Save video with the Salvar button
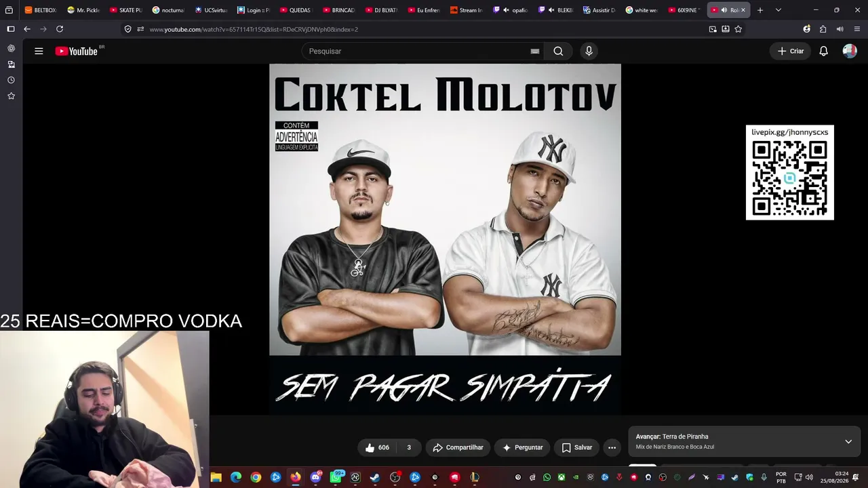Viewport: 868px width, 488px height. tap(577, 447)
